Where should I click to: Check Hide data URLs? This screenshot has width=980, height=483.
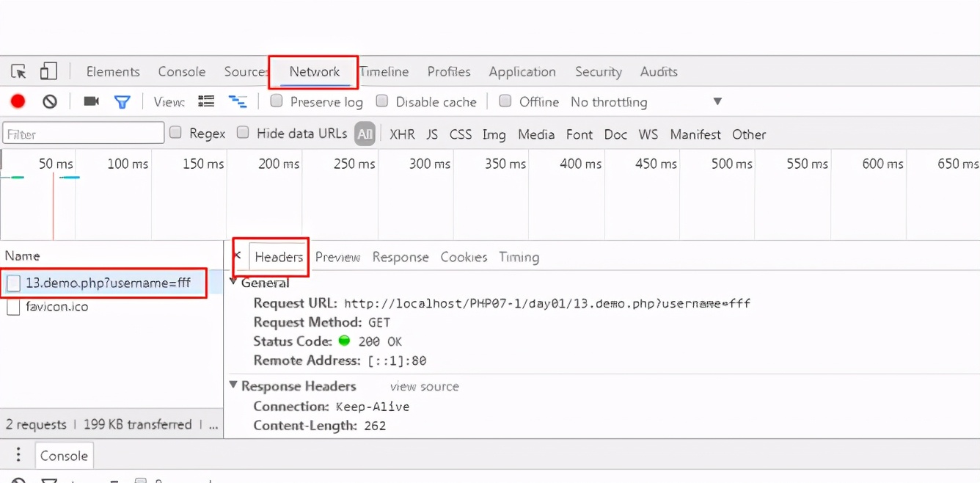point(243,132)
